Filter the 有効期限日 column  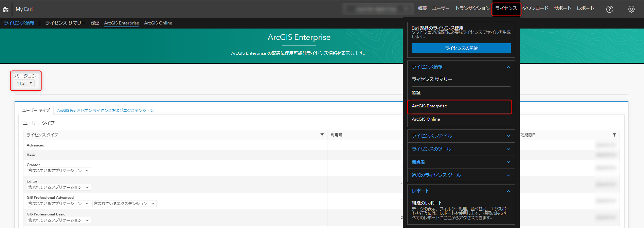614,135
